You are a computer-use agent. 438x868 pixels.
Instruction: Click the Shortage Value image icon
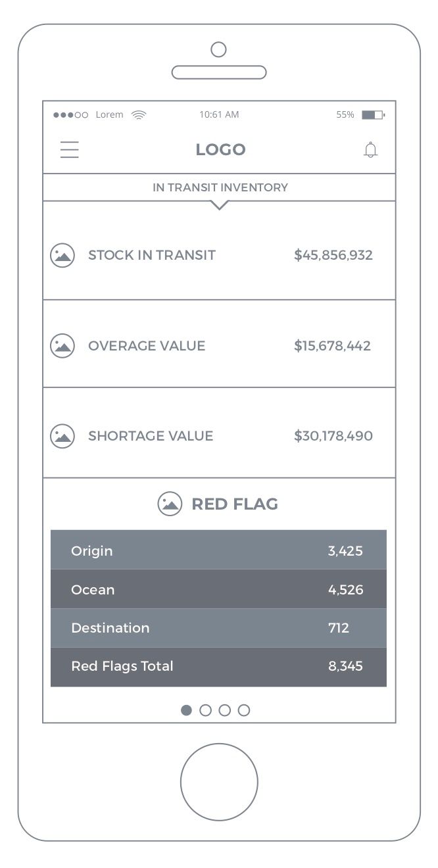[62, 436]
